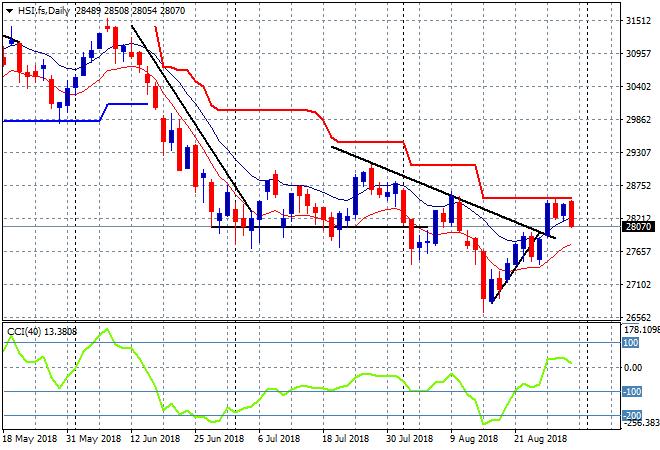This screenshot has width=660, height=450.
Task: Click the 27657 price scale value
Action: coord(638,252)
